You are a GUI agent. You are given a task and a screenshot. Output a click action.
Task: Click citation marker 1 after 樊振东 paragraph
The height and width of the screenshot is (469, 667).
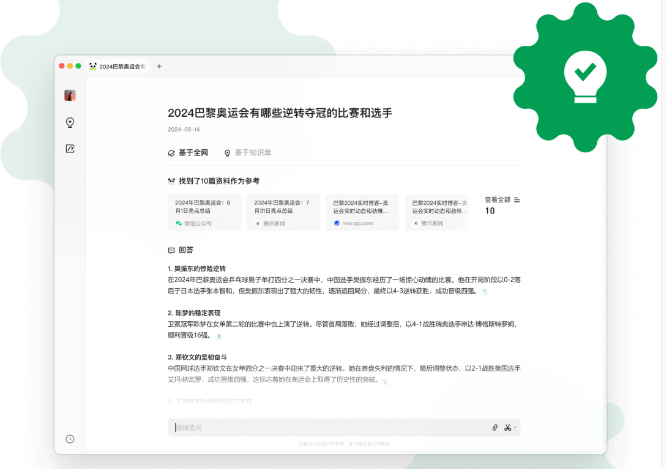pos(485,291)
